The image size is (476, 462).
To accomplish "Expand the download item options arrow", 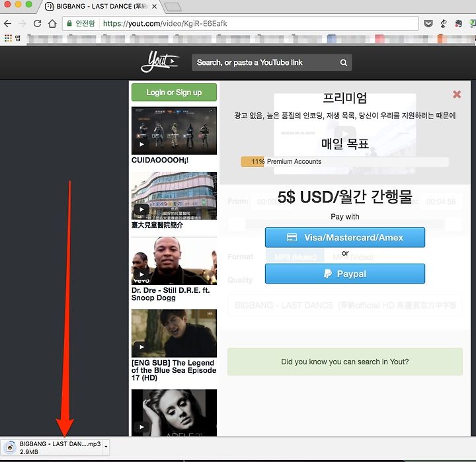I will coord(106,447).
